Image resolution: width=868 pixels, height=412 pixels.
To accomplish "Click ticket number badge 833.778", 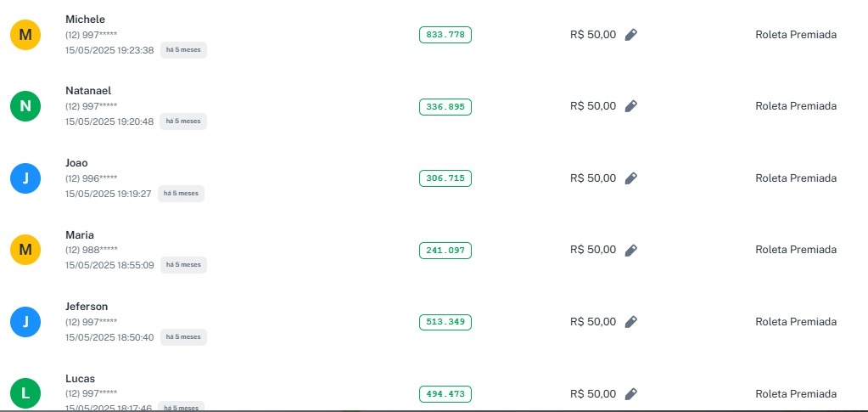I will [445, 35].
